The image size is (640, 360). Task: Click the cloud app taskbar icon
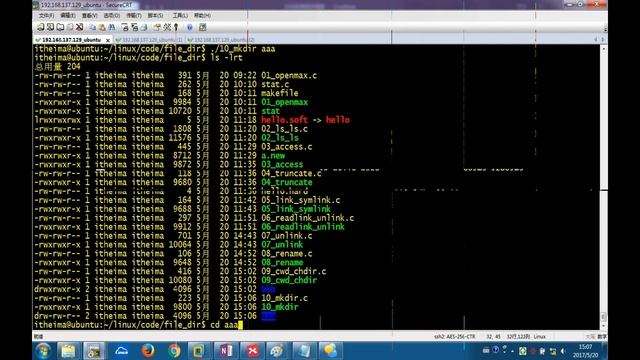122,351
